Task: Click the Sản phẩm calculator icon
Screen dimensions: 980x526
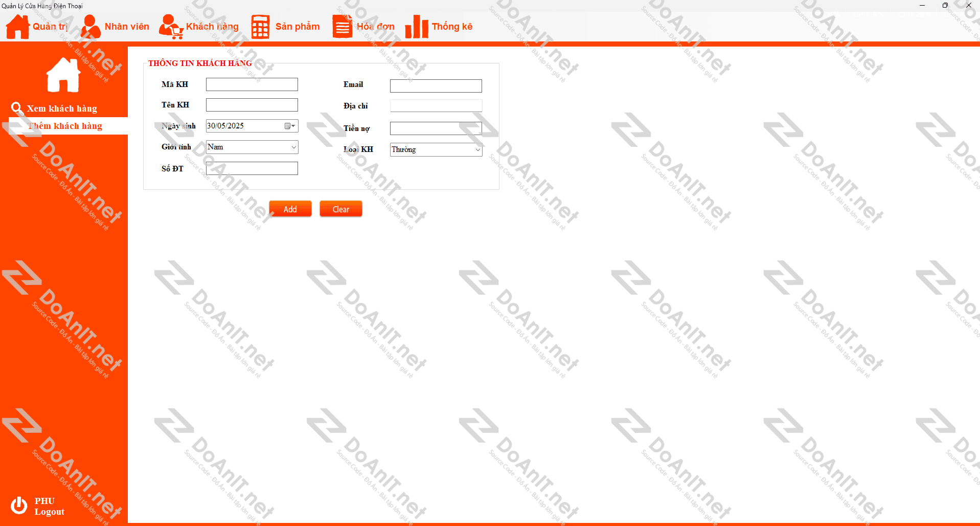Action: [260, 27]
